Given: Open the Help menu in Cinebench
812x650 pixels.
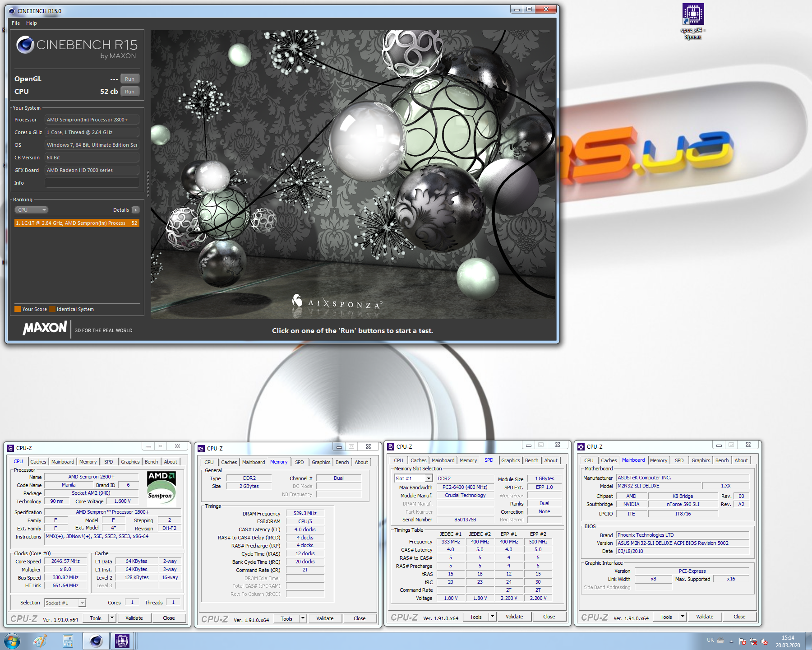Looking at the screenshot, I should [32, 23].
